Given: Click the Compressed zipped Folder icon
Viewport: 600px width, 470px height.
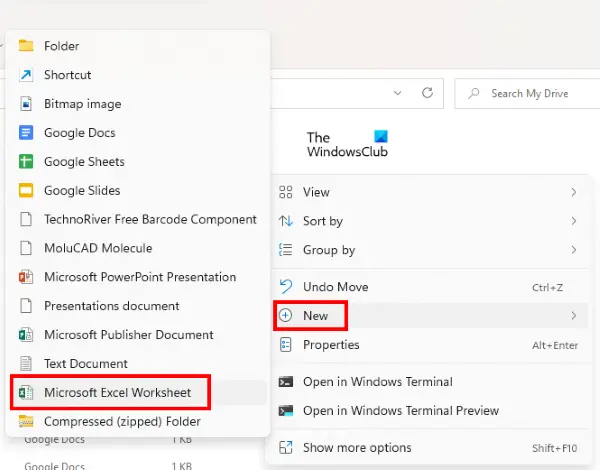Looking at the screenshot, I should click(x=26, y=421).
